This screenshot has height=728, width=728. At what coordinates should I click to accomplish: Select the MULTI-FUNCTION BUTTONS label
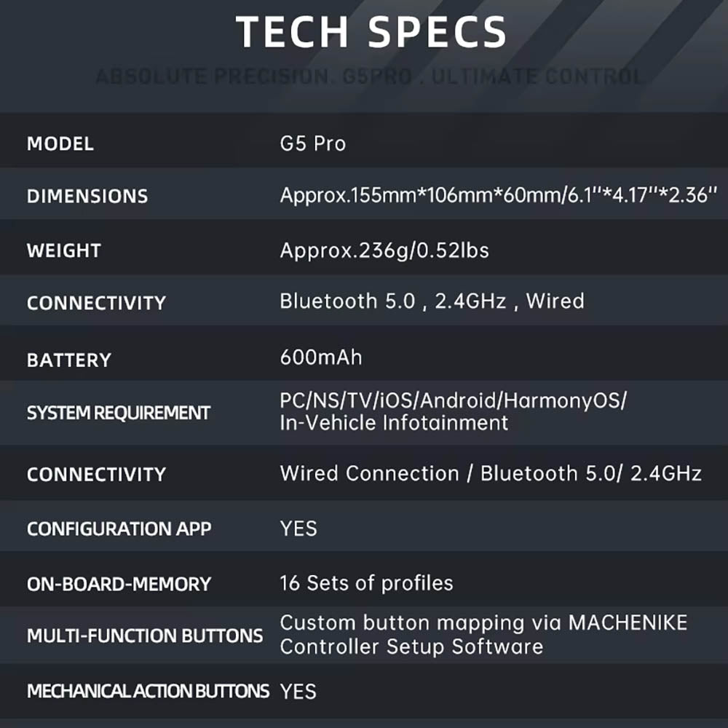click(145, 636)
